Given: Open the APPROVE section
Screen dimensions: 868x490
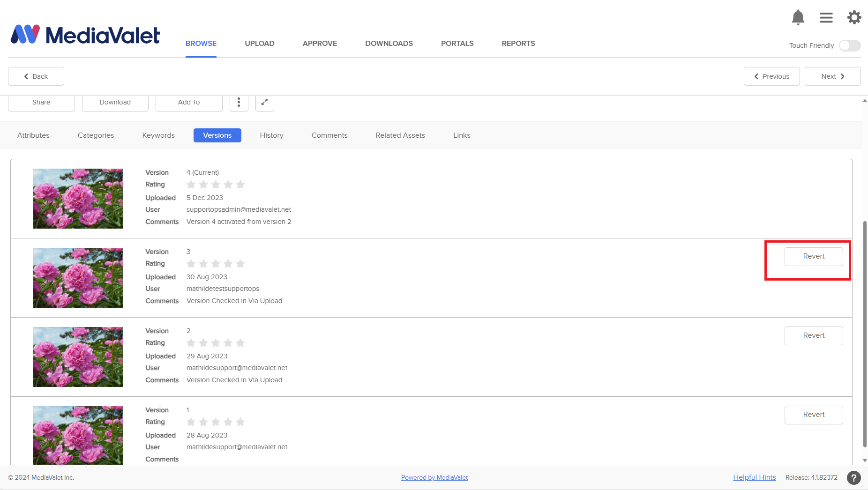Looking at the screenshot, I should point(320,44).
